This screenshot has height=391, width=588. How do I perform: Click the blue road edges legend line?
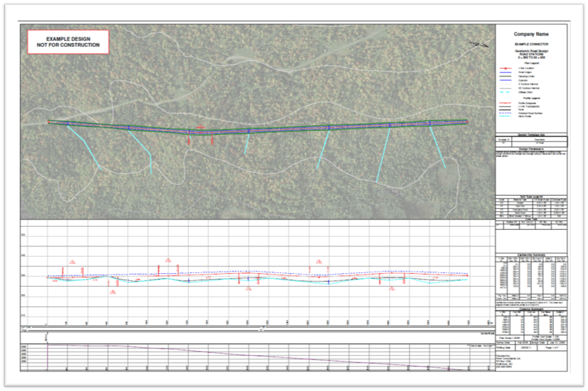pos(506,72)
